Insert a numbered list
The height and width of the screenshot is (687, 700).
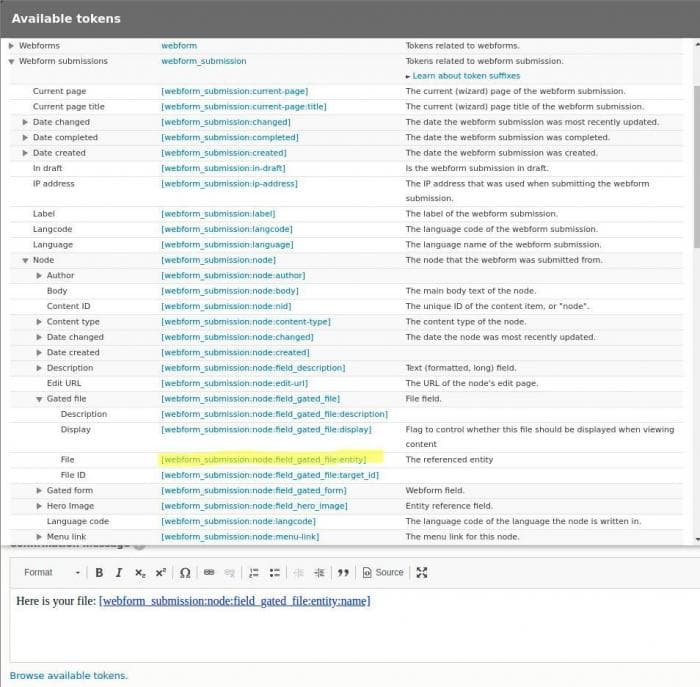tap(254, 572)
